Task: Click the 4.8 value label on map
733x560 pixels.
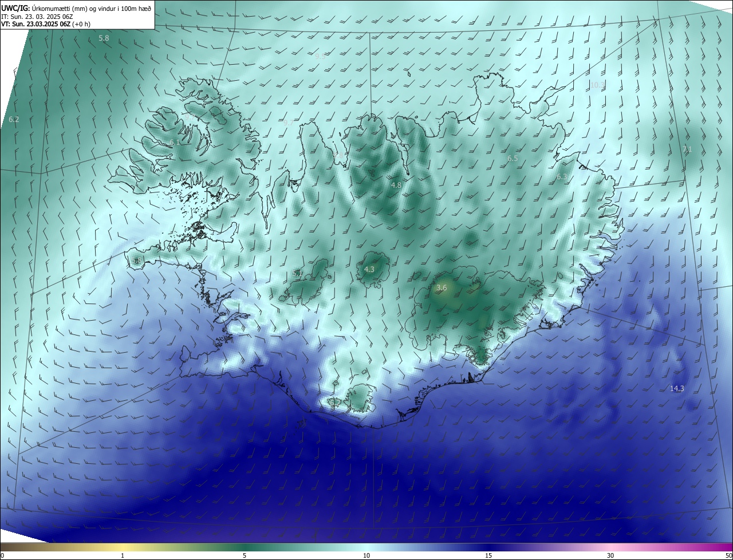Action: pyautogui.click(x=396, y=185)
